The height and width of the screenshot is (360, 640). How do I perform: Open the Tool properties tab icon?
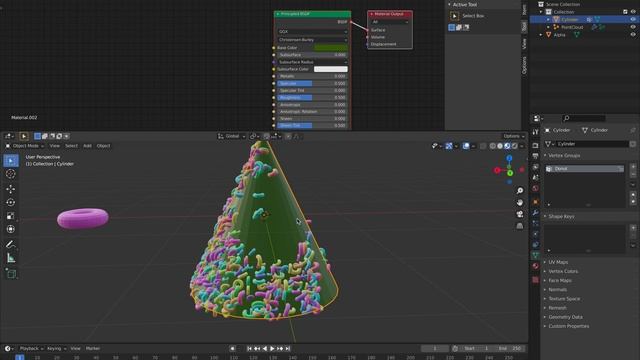(535, 132)
